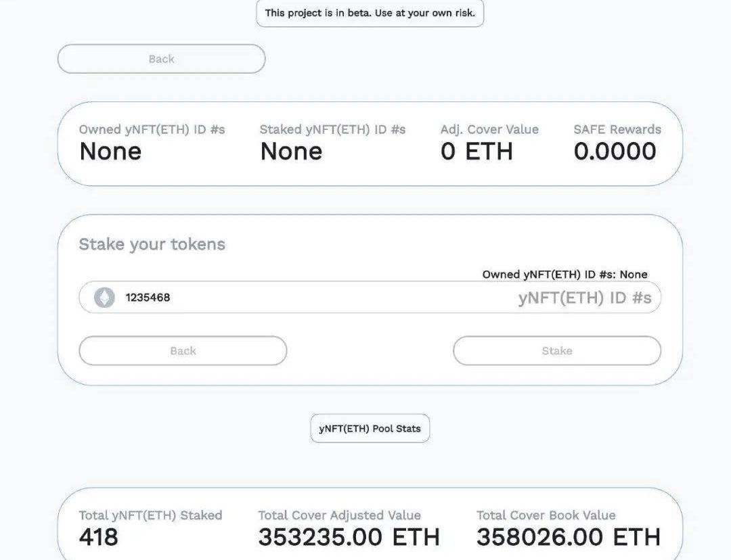Click the SAFE Rewards label
Screen dimensions: 731x560
[617, 129]
